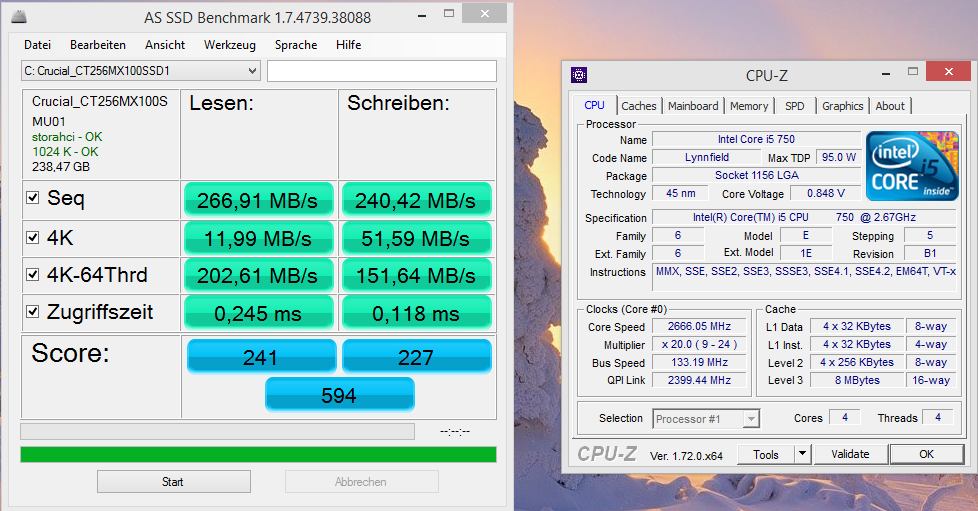This screenshot has height=511, width=978.
Task: Click the write score 227
Action: [x=416, y=357]
